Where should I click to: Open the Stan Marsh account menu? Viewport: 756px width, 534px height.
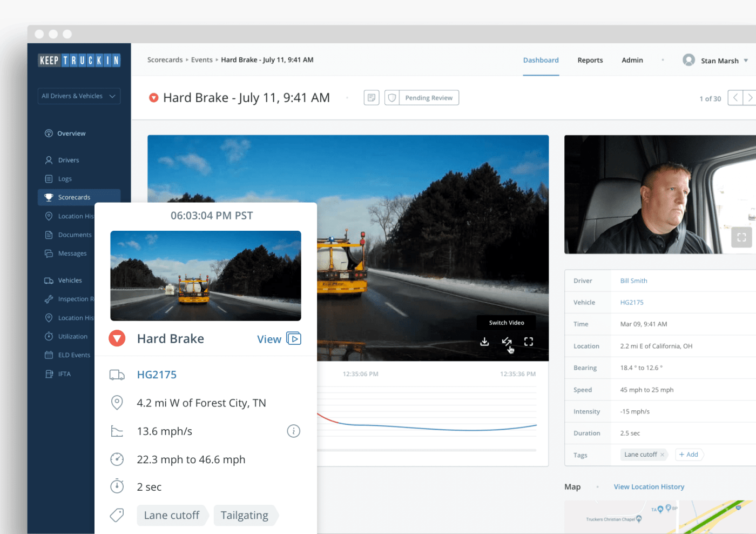click(x=715, y=60)
